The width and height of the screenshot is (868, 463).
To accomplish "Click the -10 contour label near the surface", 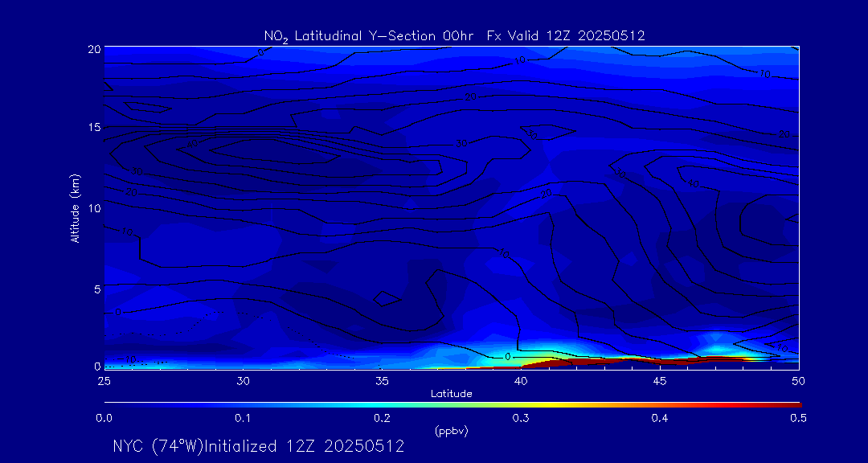I will point(128,360).
